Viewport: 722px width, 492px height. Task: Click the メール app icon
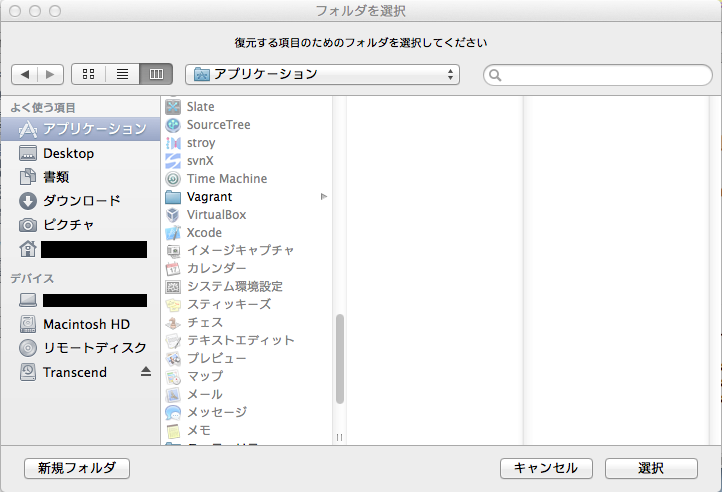(x=173, y=394)
